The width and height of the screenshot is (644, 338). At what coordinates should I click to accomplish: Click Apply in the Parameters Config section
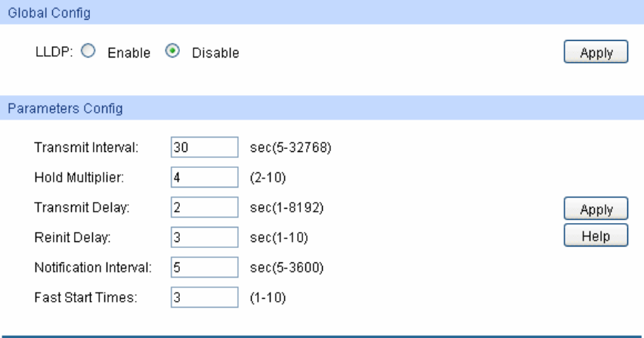(x=596, y=209)
